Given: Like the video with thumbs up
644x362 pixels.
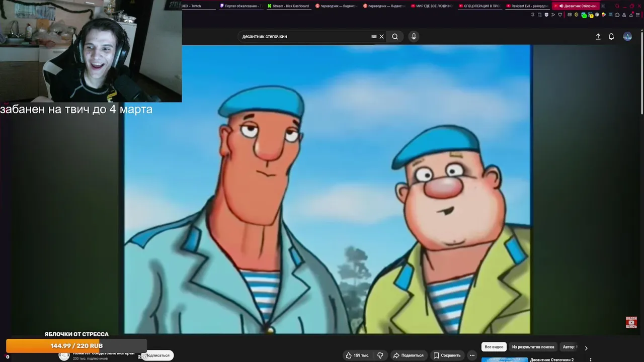Looking at the screenshot, I should (x=358, y=355).
